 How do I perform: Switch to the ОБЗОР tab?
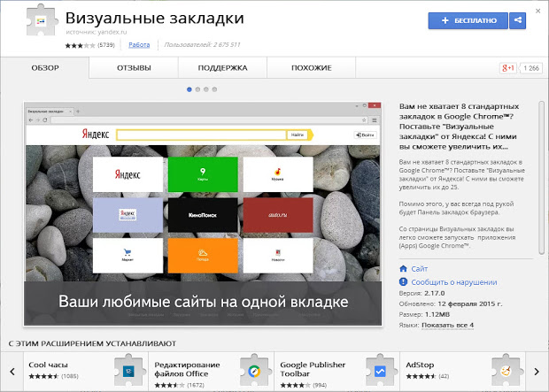(45, 68)
